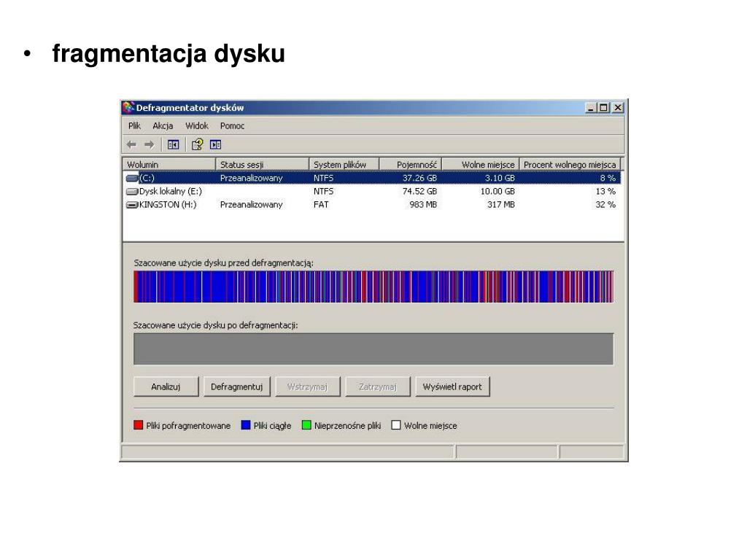747x560 pixels.
Task: Open the Properties help toolbar icon
Action: pos(197,144)
